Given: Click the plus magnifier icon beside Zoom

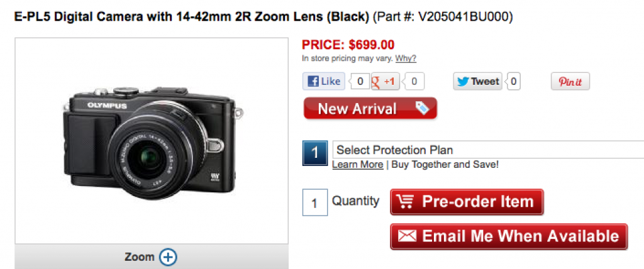Looking at the screenshot, I should click(168, 256).
